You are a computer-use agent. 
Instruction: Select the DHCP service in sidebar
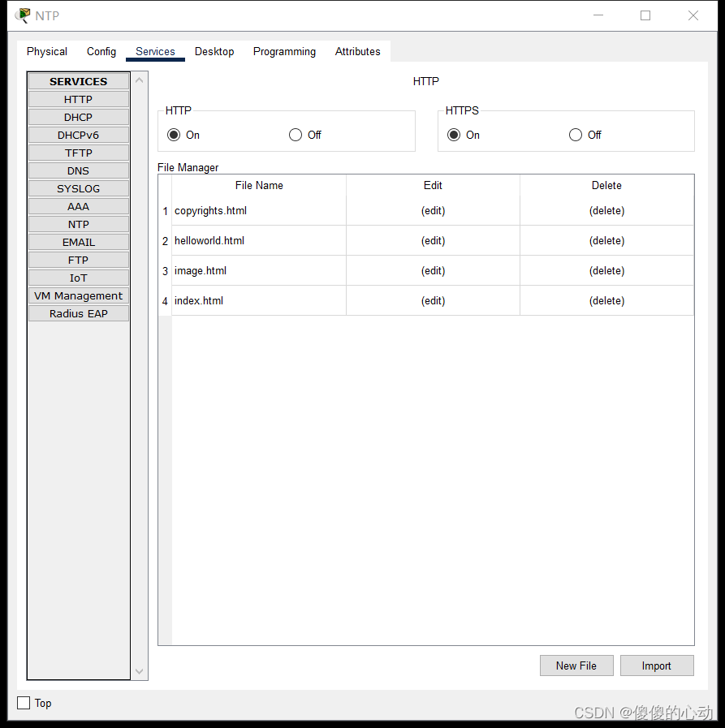[78, 117]
